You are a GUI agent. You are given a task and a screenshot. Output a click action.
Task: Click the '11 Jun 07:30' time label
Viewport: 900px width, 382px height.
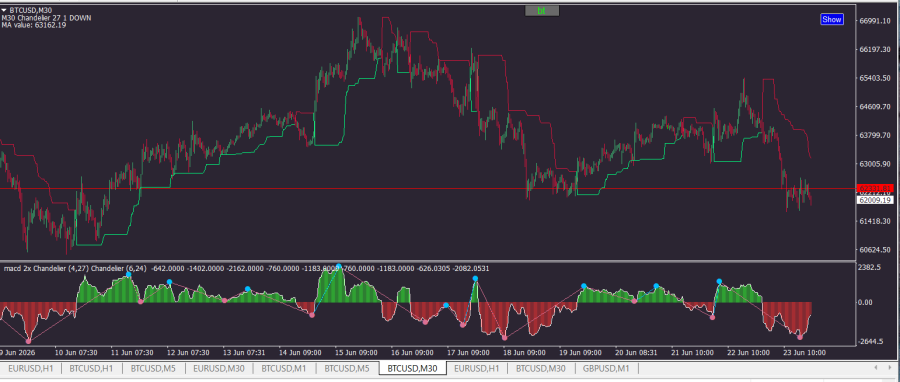click(x=132, y=352)
